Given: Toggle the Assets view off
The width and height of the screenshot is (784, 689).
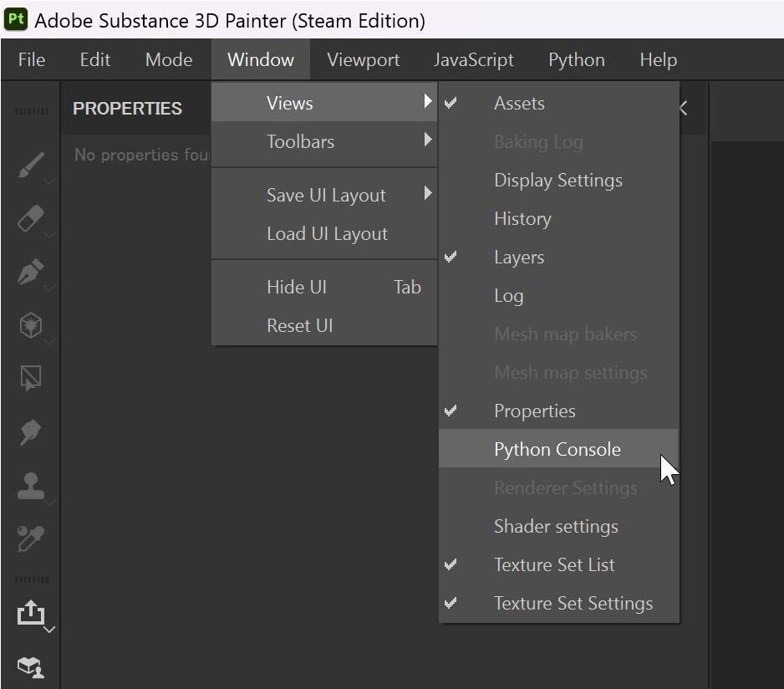Looking at the screenshot, I should (x=558, y=103).
